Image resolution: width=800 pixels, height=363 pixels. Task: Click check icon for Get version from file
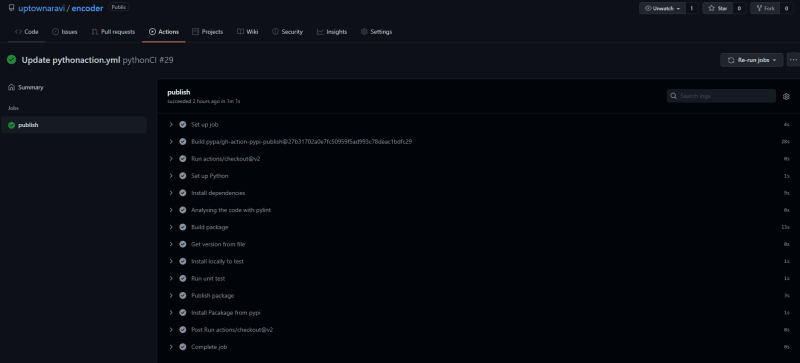[183, 244]
